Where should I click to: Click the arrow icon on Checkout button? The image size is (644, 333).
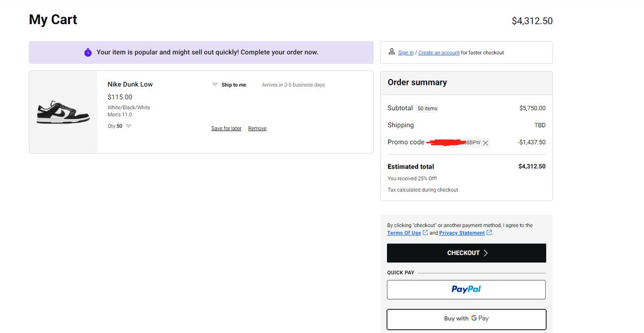click(486, 253)
